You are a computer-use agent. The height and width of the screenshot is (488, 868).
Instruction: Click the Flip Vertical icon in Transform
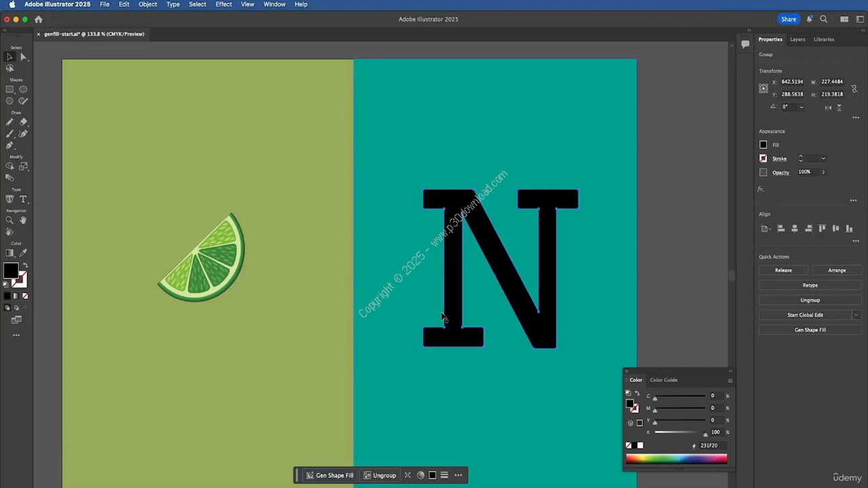tap(839, 107)
